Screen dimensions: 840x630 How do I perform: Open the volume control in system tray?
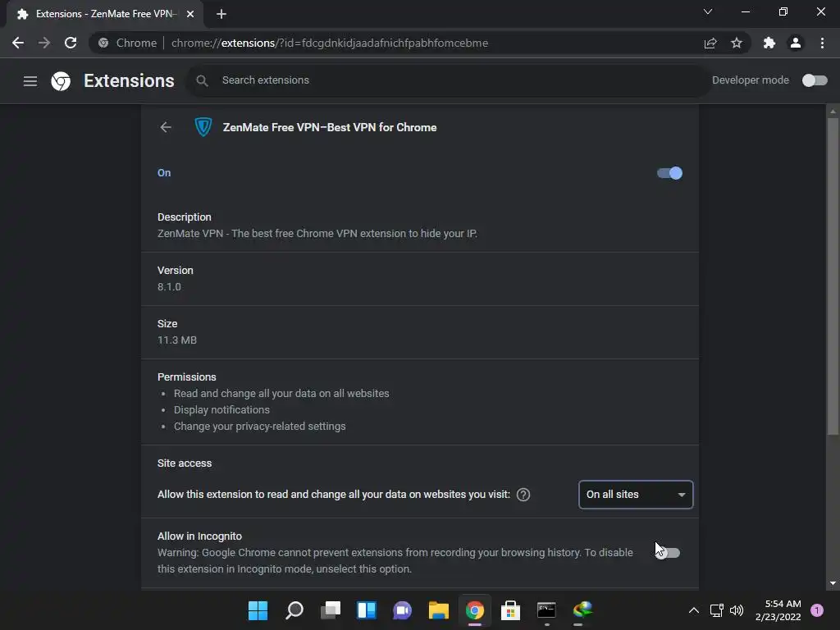tap(737, 610)
